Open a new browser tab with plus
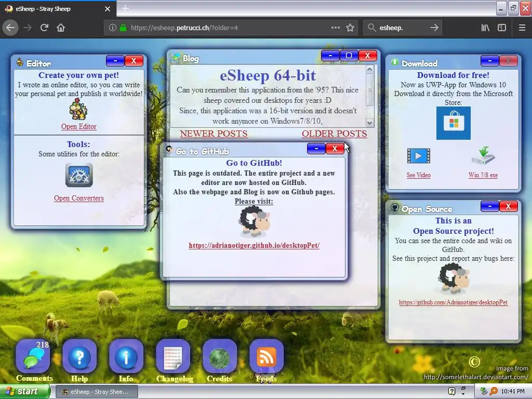Viewport: 532px width, 399px height. 125,8
